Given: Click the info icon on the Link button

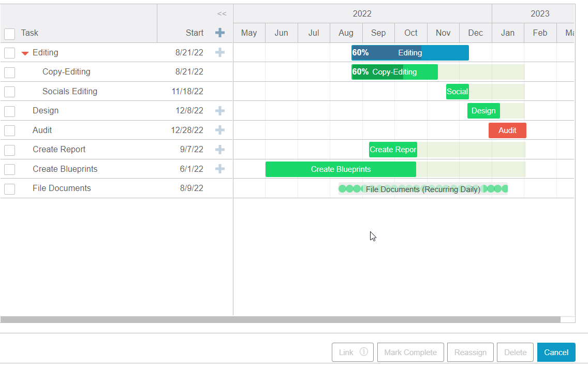Looking at the screenshot, I should [x=364, y=352].
